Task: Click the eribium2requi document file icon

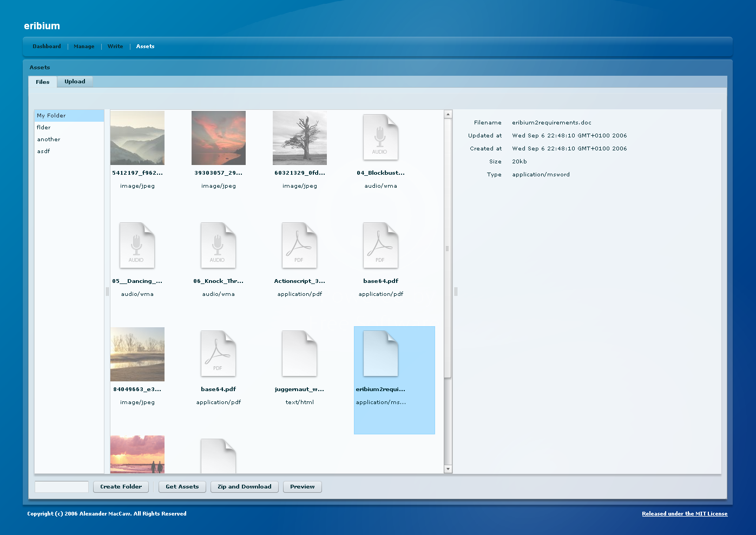Action: tap(380, 354)
